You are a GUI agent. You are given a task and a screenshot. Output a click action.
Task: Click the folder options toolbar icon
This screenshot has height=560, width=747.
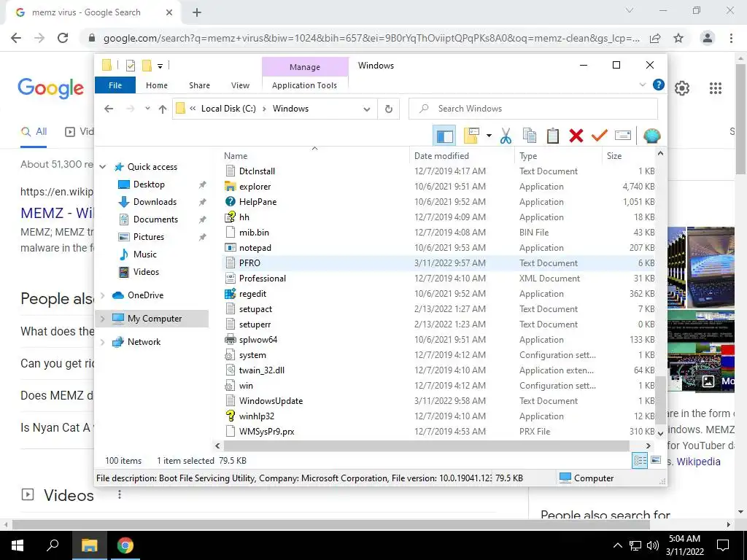point(471,136)
